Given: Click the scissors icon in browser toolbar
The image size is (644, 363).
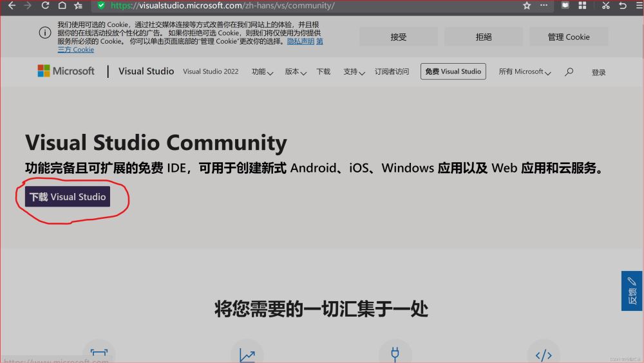Looking at the screenshot, I should coord(605,6).
